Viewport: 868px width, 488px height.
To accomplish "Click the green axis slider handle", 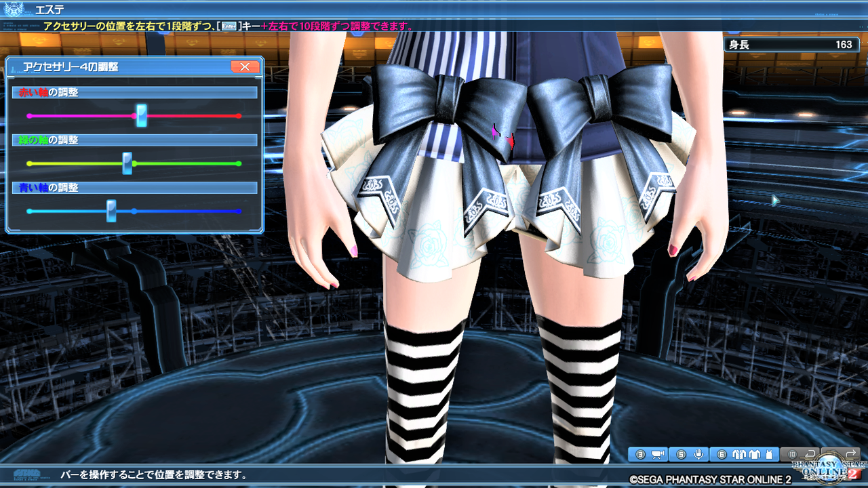I will 127,163.
